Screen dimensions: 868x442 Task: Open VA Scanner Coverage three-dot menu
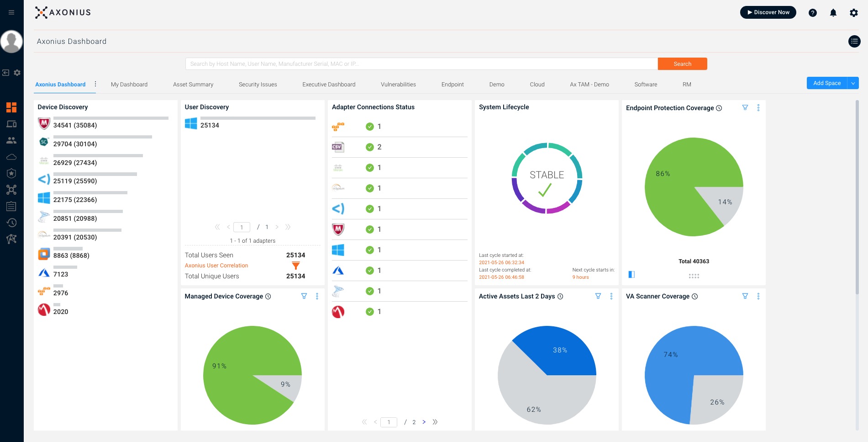click(x=758, y=296)
